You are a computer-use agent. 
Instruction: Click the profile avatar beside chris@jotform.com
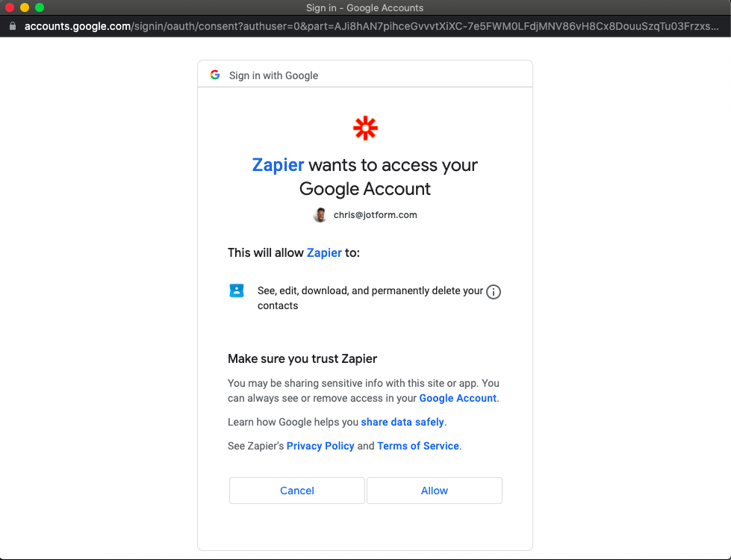(x=320, y=215)
